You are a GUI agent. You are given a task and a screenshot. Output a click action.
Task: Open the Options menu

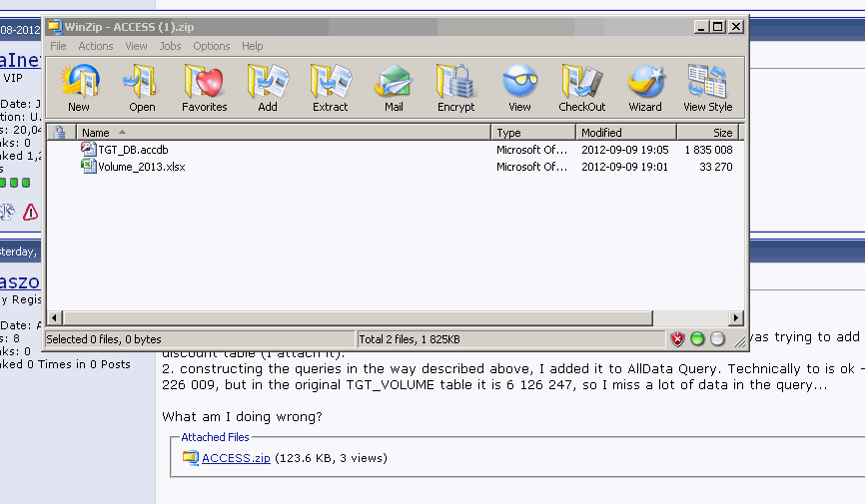212,46
